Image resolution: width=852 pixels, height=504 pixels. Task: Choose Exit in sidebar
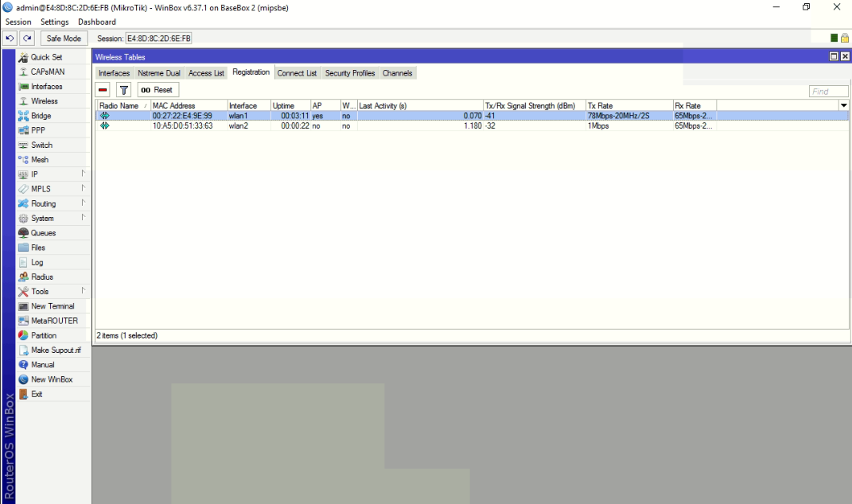(x=53, y=394)
